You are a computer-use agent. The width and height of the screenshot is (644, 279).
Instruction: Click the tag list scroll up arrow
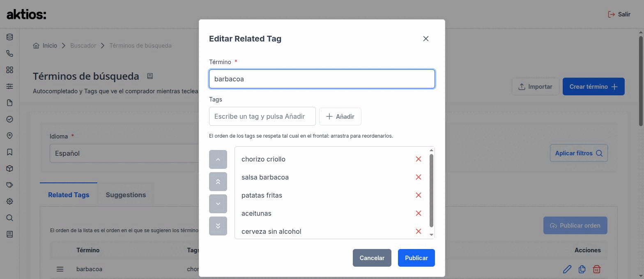click(431, 150)
